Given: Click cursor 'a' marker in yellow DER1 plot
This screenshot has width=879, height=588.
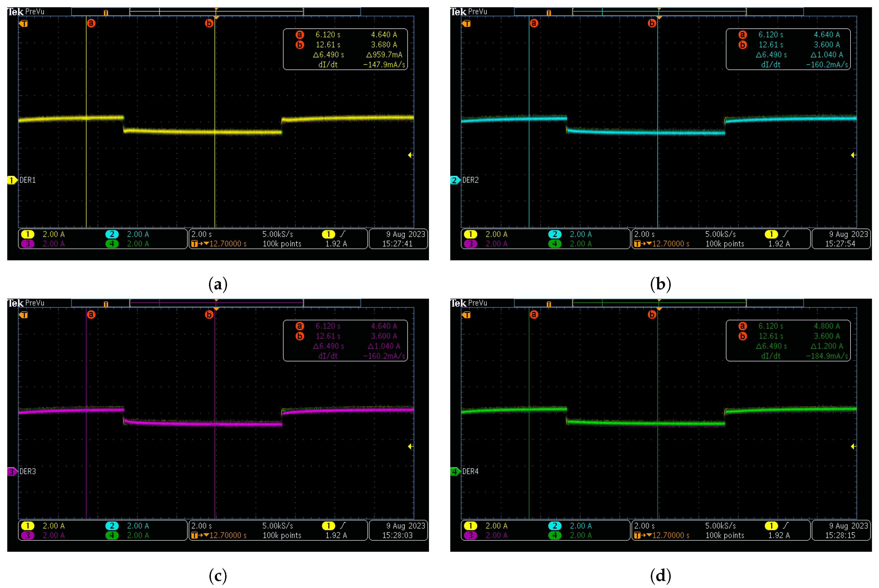Looking at the screenshot, I should [x=91, y=23].
